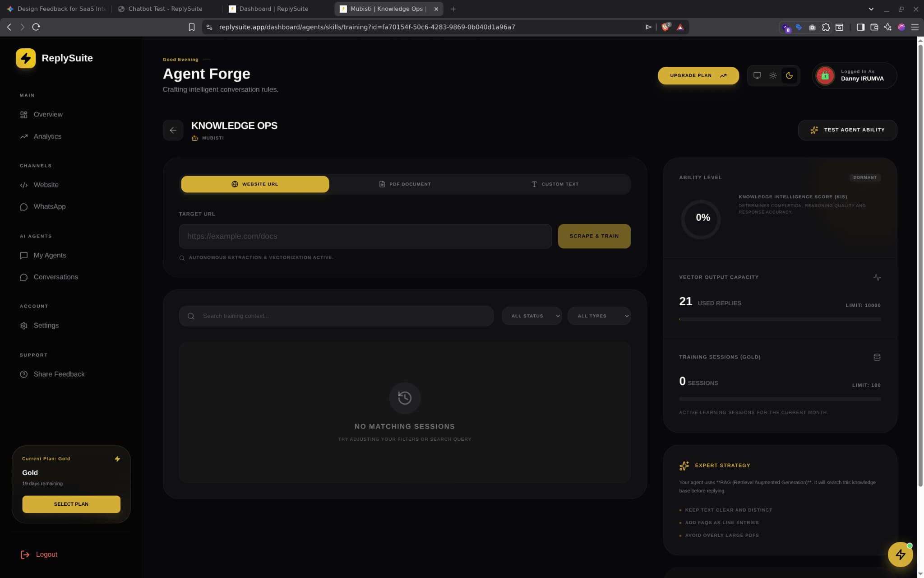Focus the Target URL input field

(x=365, y=236)
